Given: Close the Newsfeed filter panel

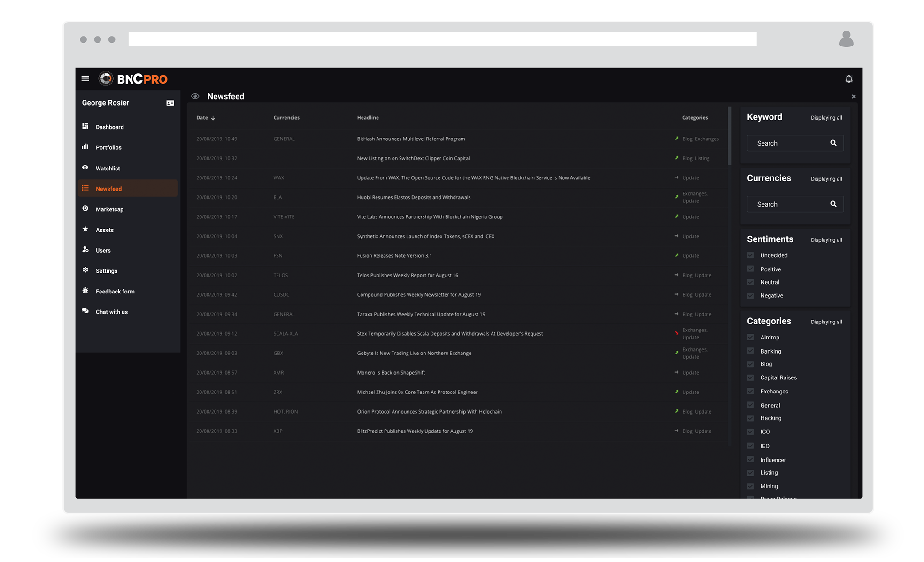Looking at the screenshot, I should tap(853, 97).
